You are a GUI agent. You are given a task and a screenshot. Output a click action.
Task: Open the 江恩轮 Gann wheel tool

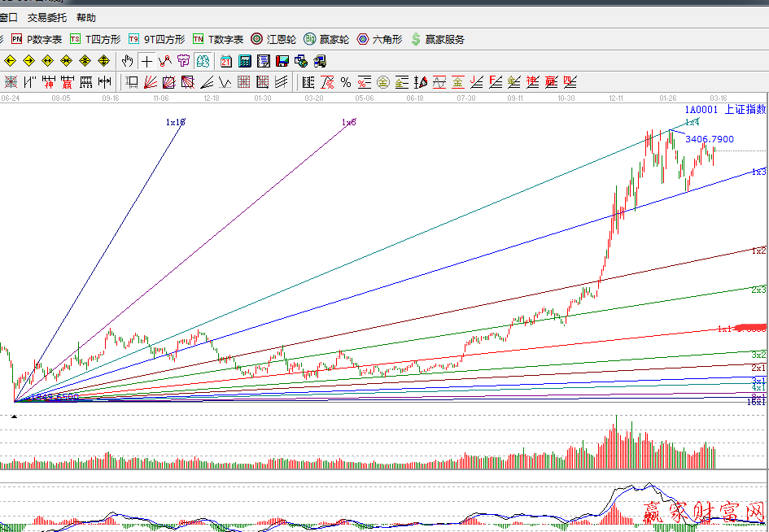click(274, 39)
